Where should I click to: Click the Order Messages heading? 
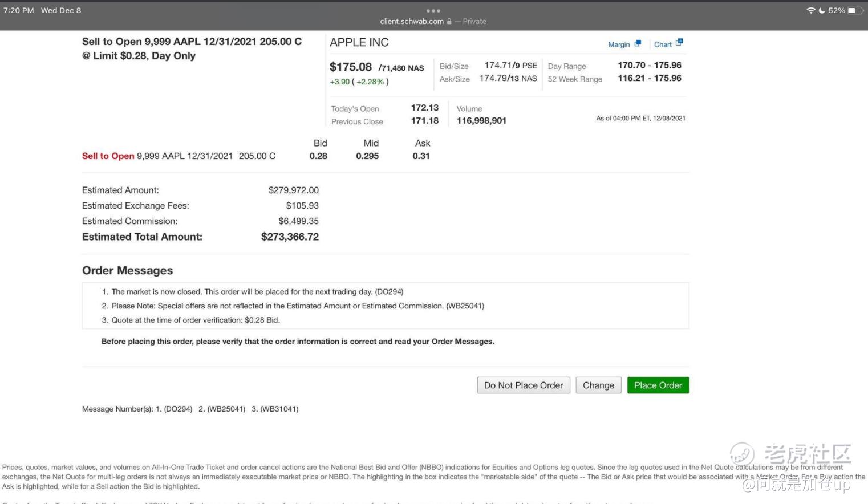[127, 271]
